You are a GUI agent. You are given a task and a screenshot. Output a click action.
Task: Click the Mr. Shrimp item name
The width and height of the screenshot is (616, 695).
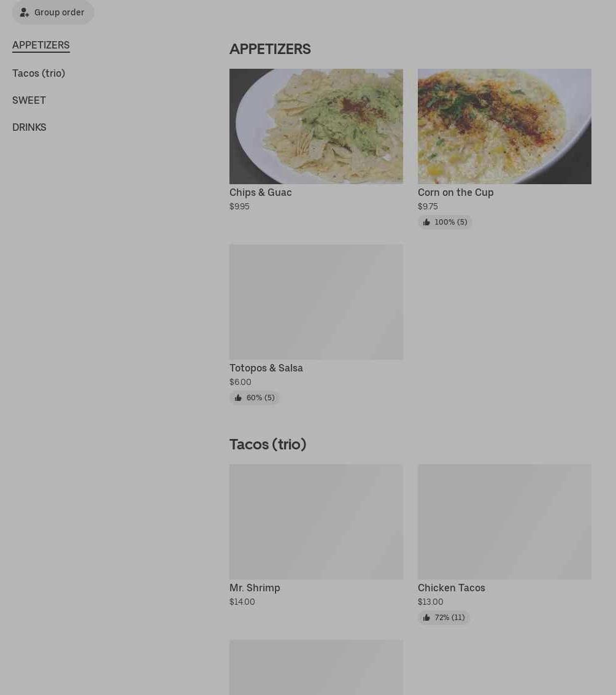point(255,588)
